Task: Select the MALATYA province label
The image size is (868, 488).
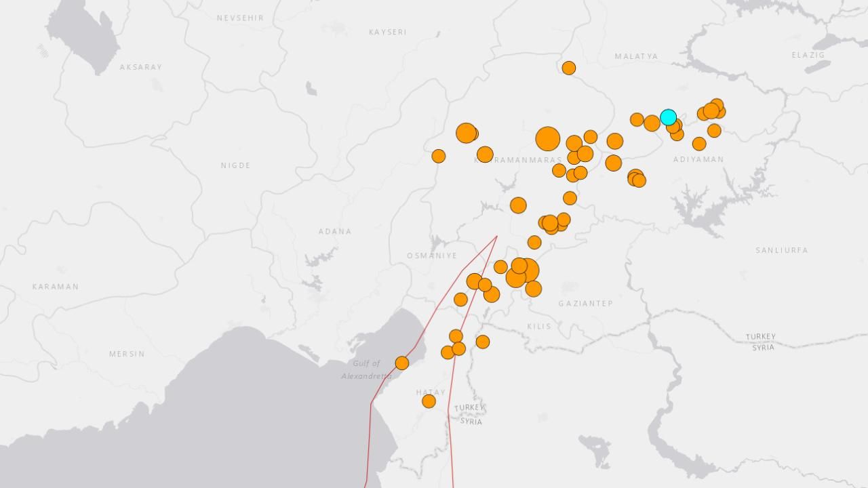Action: 636,56
